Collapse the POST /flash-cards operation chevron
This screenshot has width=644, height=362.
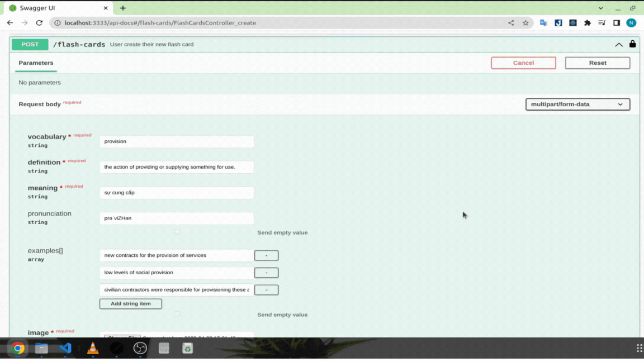[x=618, y=44]
